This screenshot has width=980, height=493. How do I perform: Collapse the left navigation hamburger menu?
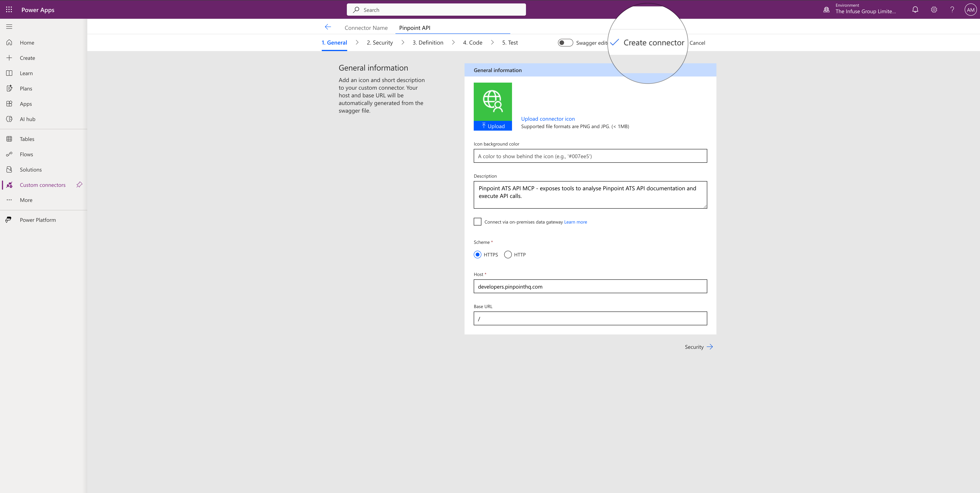[9, 27]
